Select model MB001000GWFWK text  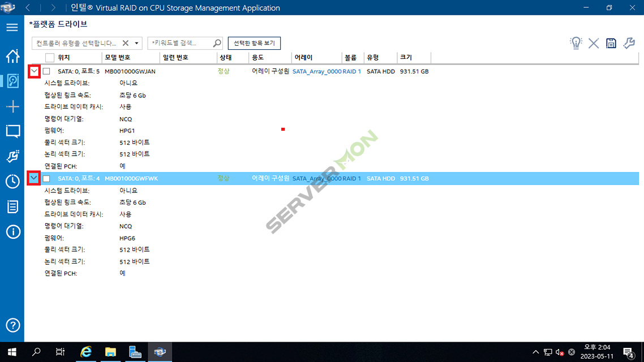[131, 179]
